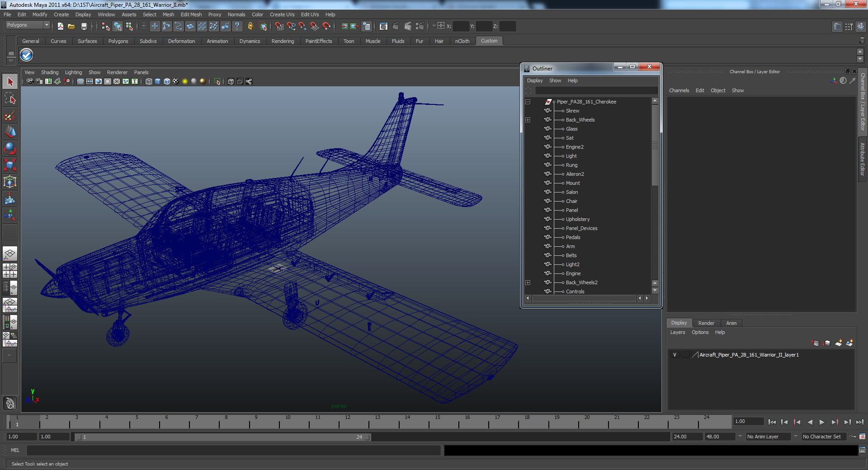Screen dimensions: 868x470
Task: Open animation preferences icon
Action: (x=862, y=437)
